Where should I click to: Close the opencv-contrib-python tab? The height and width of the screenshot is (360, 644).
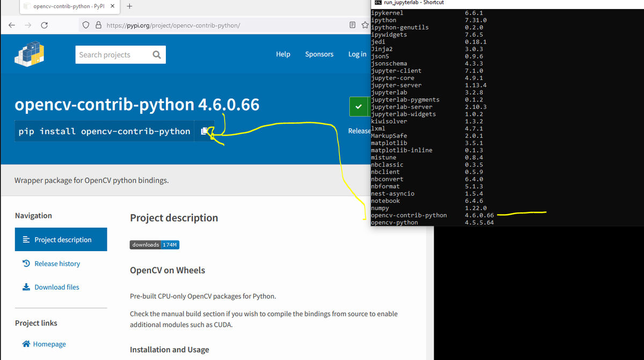point(112,6)
